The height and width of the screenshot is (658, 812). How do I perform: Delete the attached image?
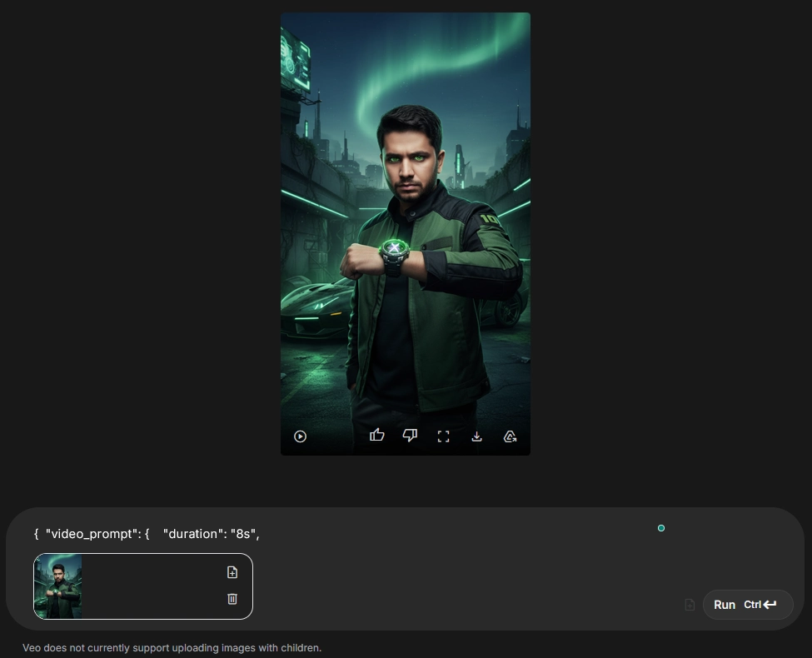click(232, 599)
